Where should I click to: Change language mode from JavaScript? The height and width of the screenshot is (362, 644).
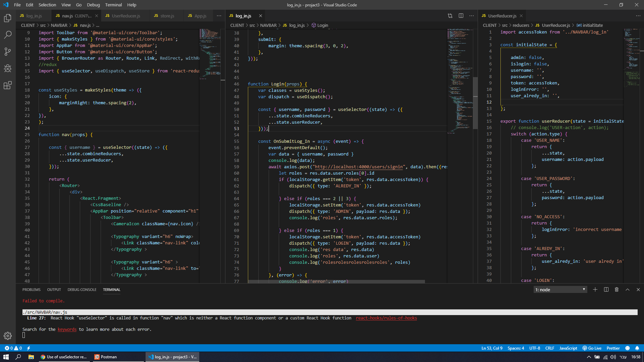pos(568,348)
